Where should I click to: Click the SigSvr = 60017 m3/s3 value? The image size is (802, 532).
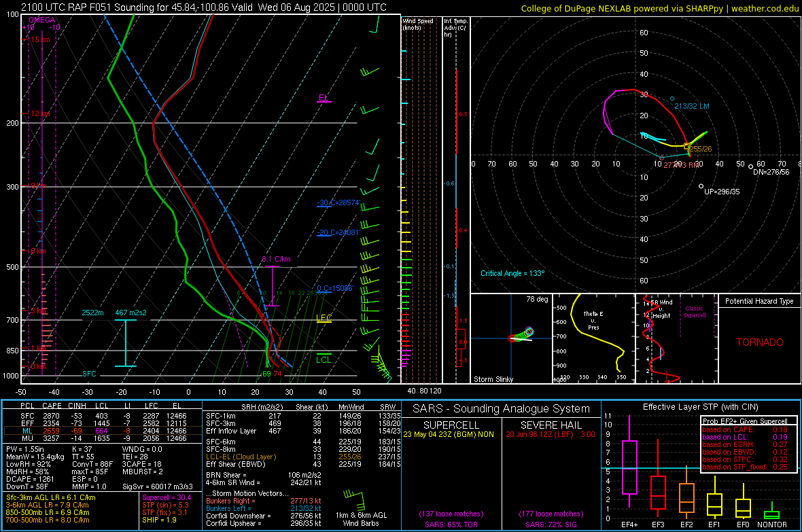point(158,486)
